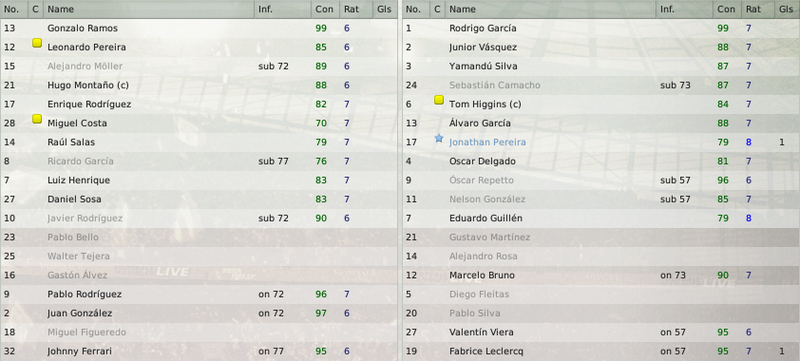
Task: Click the star icon beside Jonathan Pereira
Action: 439,138
